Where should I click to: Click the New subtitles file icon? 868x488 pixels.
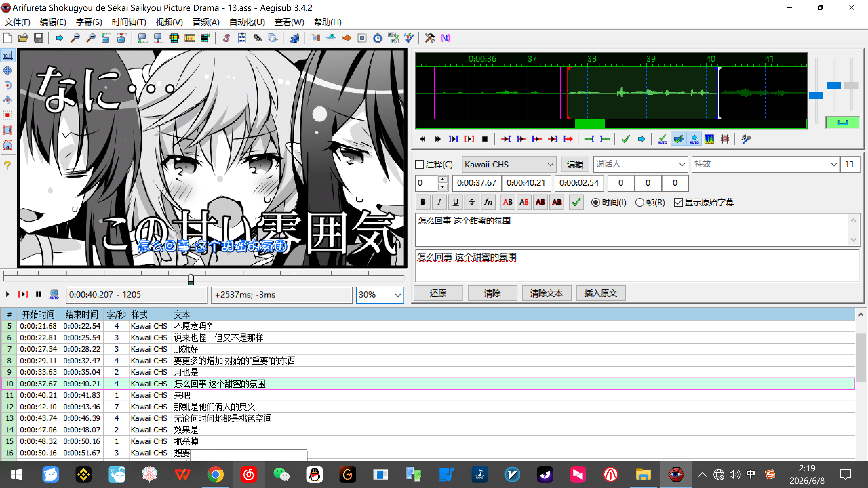point(7,38)
